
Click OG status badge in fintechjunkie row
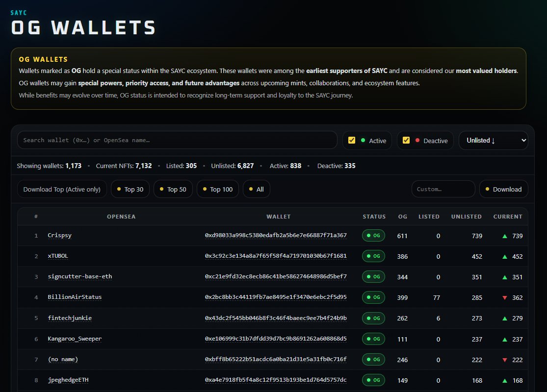click(x=374, y=318)
